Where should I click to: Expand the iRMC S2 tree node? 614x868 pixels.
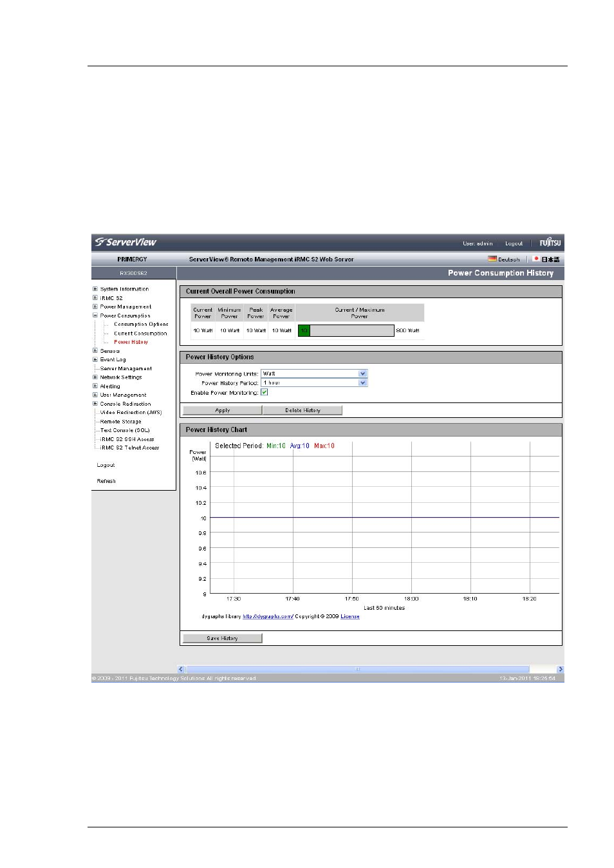tap(95, 298)
